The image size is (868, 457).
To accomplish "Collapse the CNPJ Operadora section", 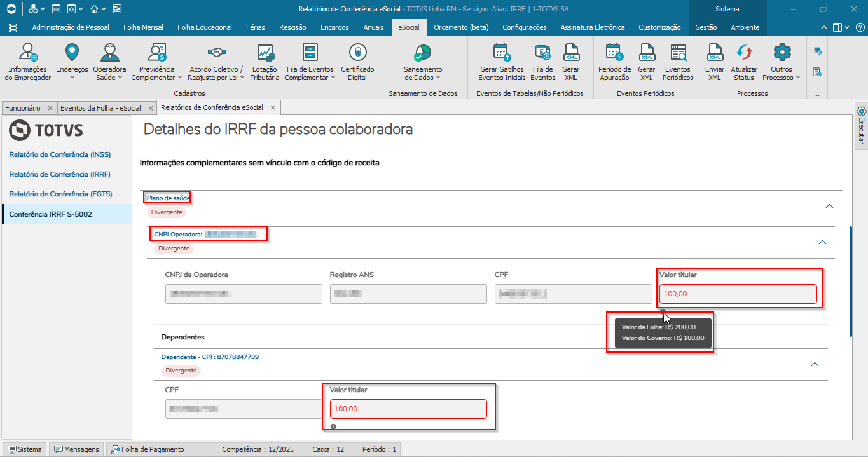I will (x=822, y=242).
